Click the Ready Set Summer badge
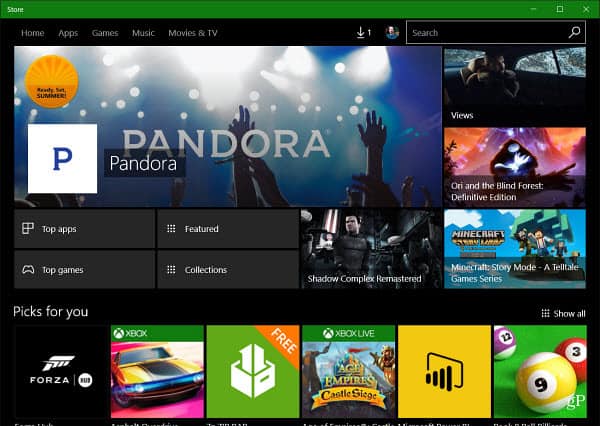 click(x=51, y=81)
